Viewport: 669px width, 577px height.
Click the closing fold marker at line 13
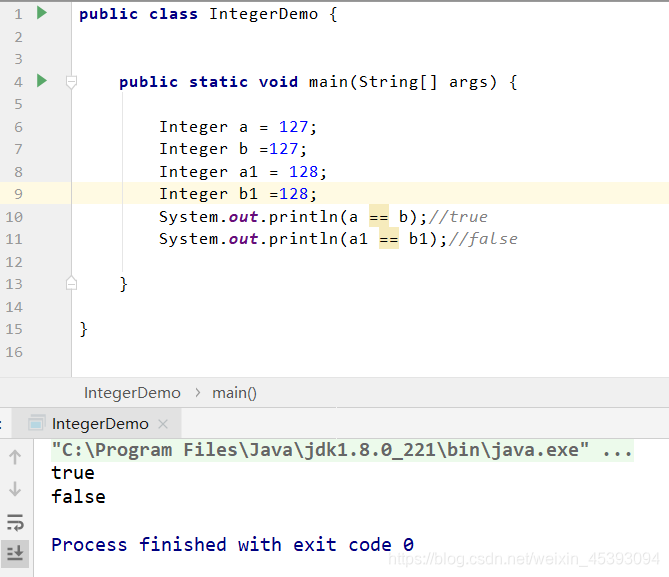click(x=72, y=283)
